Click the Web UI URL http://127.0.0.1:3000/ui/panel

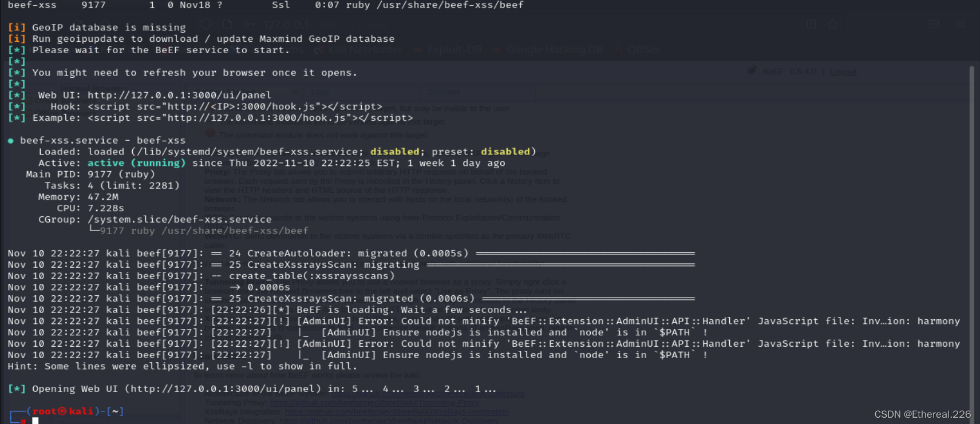[x=179, y=95]
